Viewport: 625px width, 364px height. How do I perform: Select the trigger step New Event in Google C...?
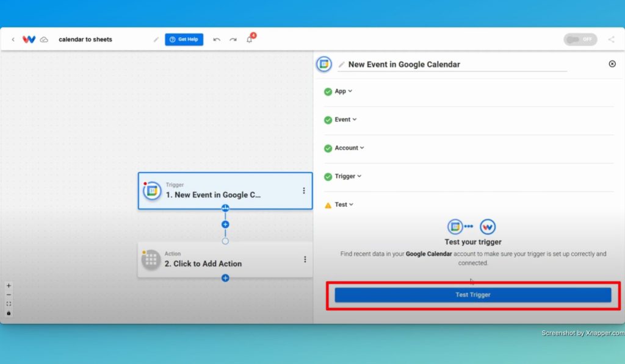pyautogui.click(x=225, y=191)
